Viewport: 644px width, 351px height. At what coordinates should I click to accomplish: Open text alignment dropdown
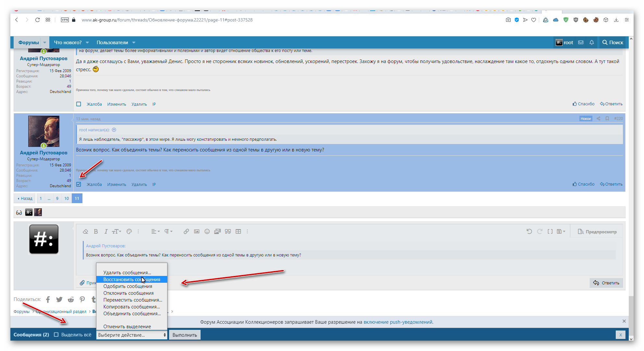155,231
